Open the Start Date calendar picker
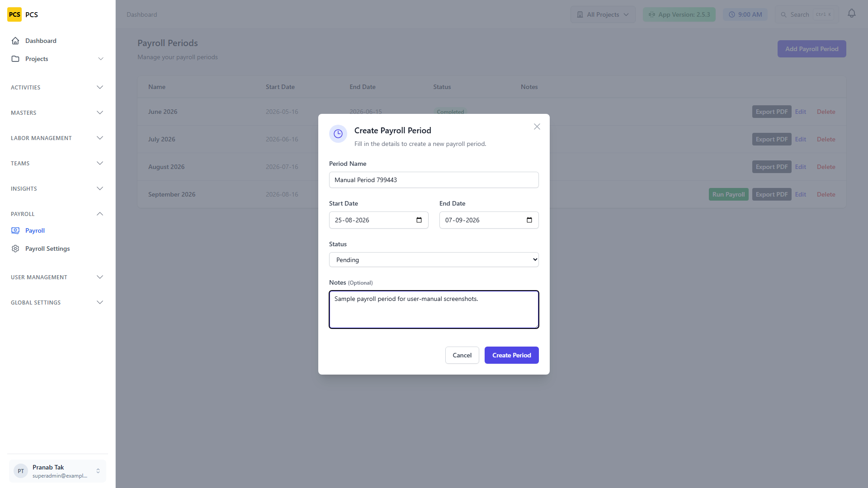The image size is (868, 488). pyautogui.click(x=419, y=220)
